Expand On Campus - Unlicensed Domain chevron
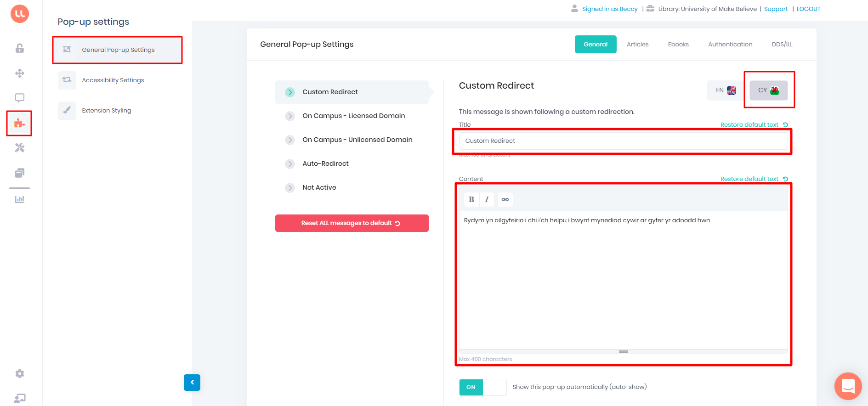The height and width of the screenshot is (406, 868). (290, 140)
